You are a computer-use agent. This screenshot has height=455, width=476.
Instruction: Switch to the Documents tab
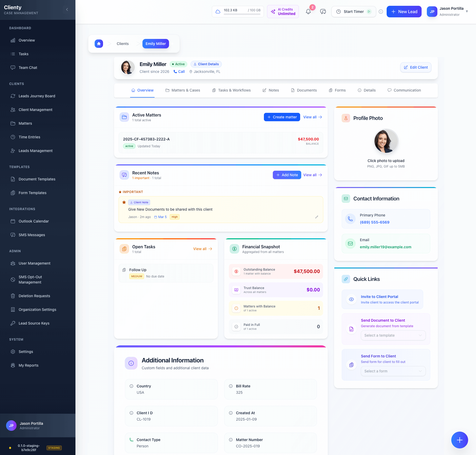[304, 90]
